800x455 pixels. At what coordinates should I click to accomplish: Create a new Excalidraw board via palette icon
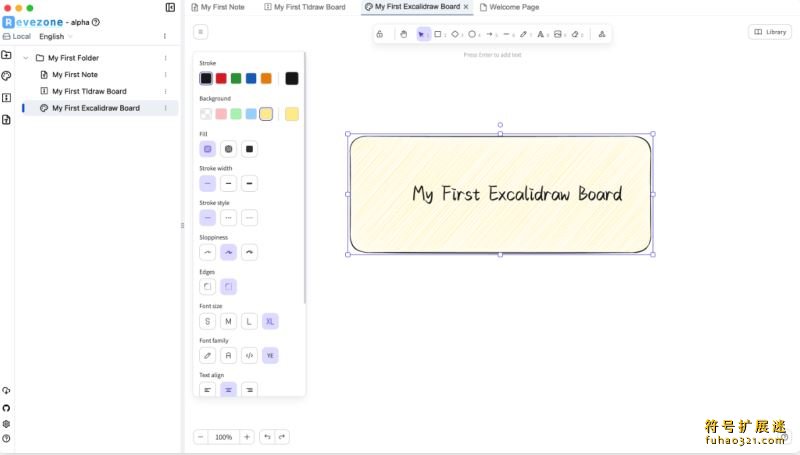coord(6,76)
